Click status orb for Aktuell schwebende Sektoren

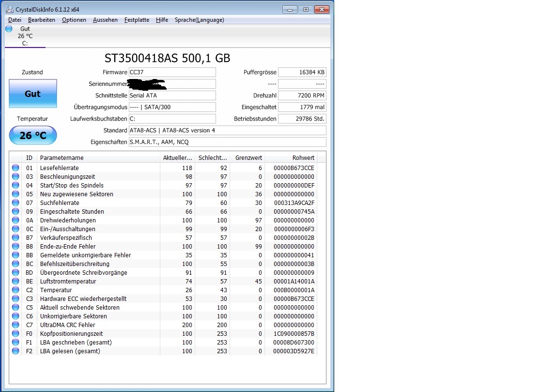click(x=15, y=307)
